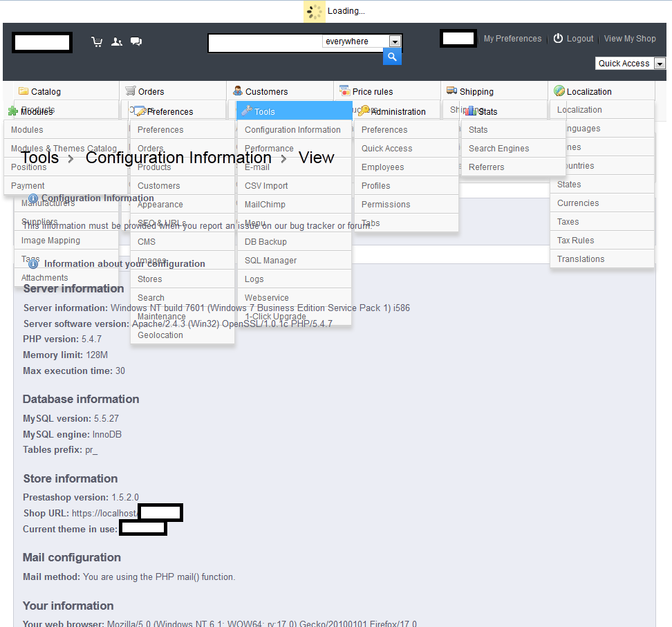Open Modules & Themes Catalog item

click(x=66, y=149)
